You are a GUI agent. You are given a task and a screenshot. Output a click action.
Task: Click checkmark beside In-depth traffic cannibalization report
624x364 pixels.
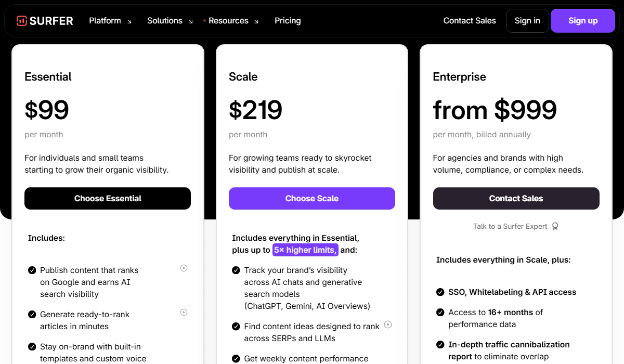(x=440, y=345)
